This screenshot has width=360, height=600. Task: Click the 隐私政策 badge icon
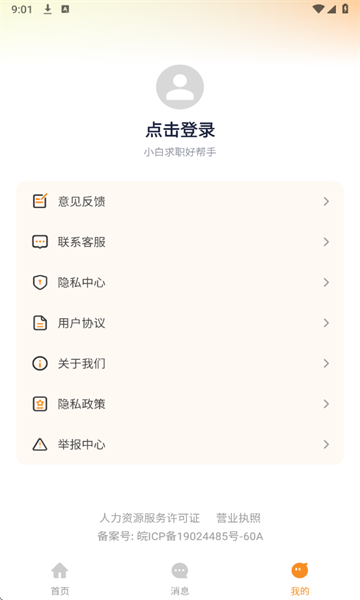pyautogui.click(x=40, y=404)
